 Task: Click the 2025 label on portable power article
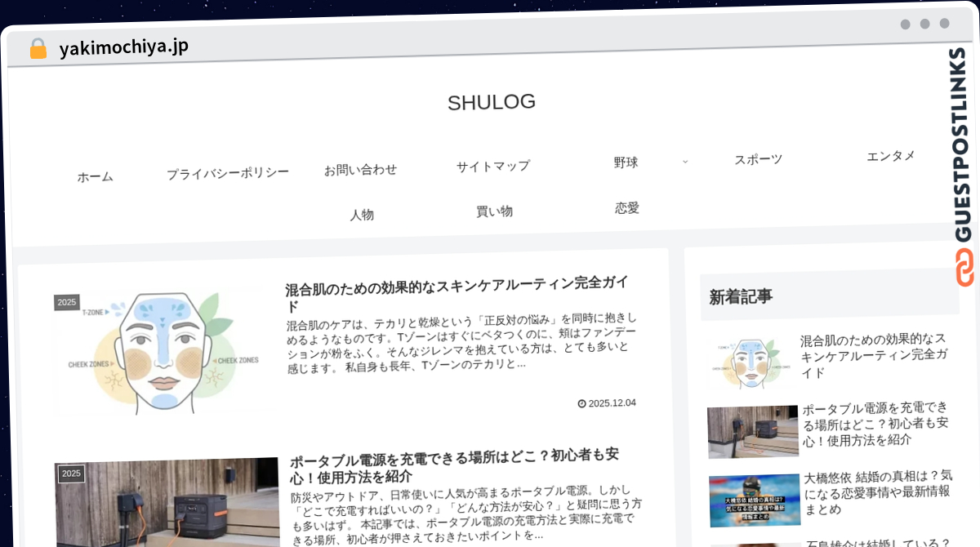(x=71, y=474)
